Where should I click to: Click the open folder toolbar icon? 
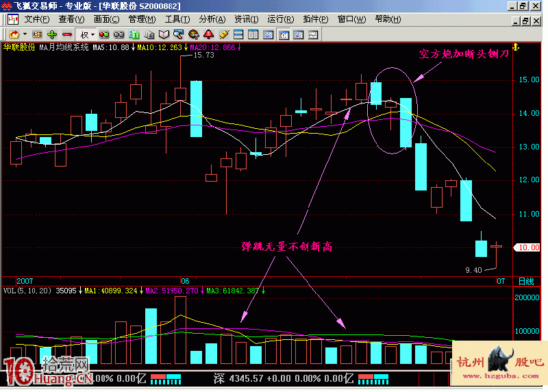point(14,35)
